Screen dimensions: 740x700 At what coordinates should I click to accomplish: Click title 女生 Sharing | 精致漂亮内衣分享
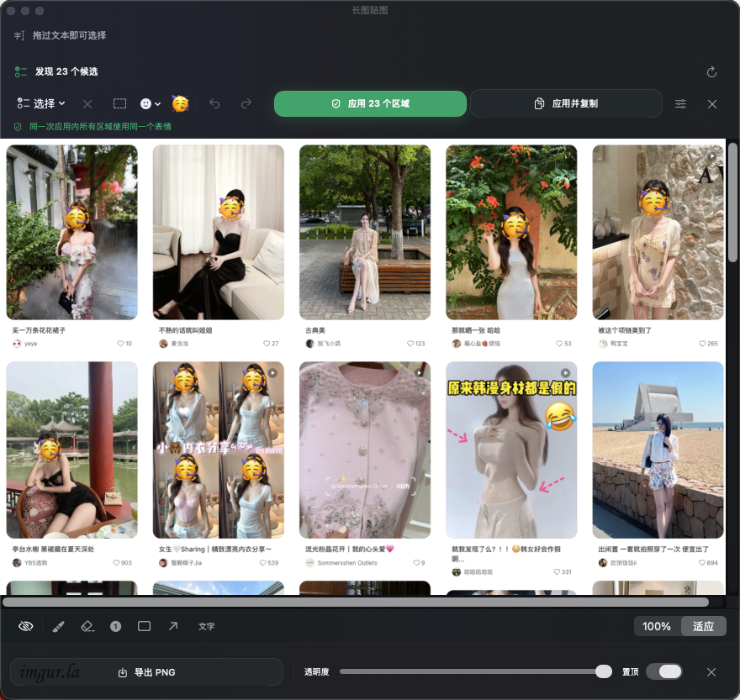coord(215,549)
